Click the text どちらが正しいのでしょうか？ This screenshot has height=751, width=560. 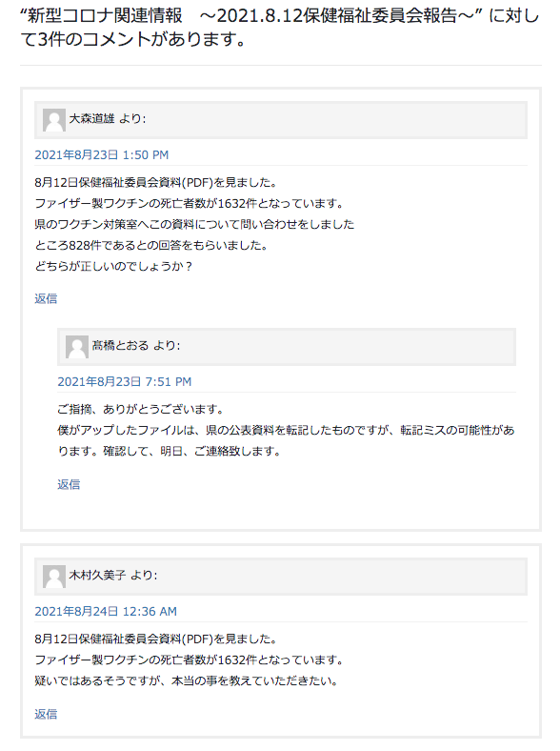[114, 266]
